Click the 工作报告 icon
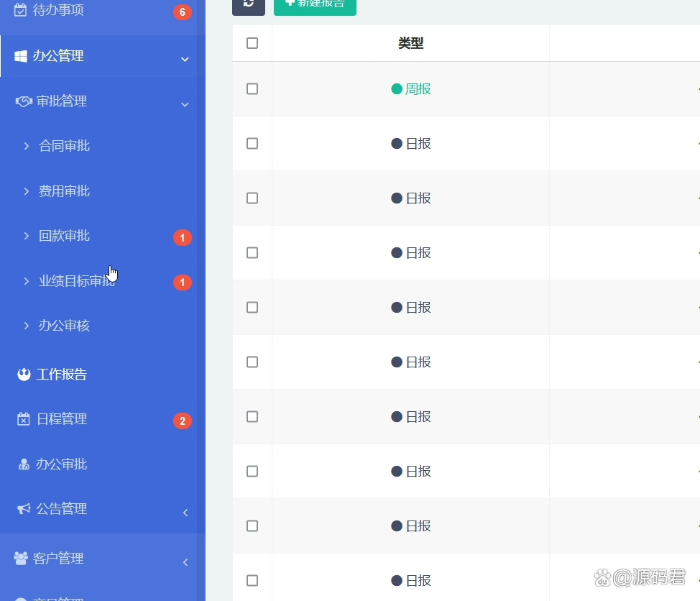Viewport: 700px width, 601px height. [x=24, y=374]
